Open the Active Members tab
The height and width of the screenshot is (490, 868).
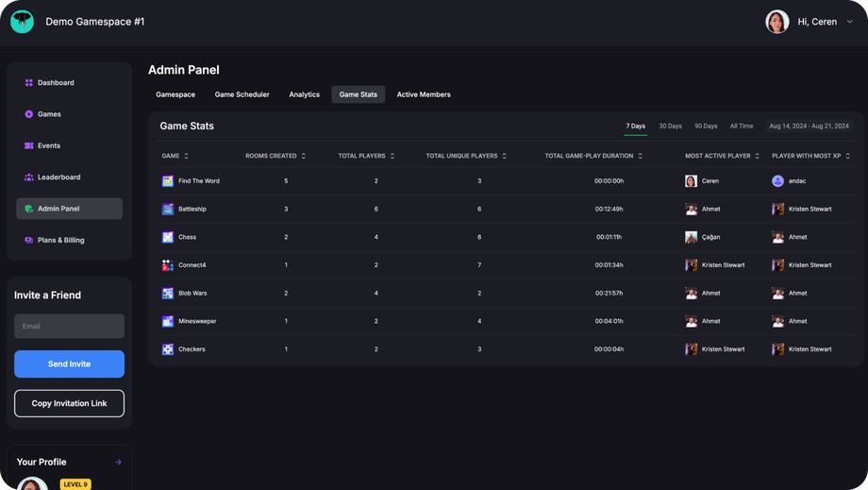pos(424,94)
